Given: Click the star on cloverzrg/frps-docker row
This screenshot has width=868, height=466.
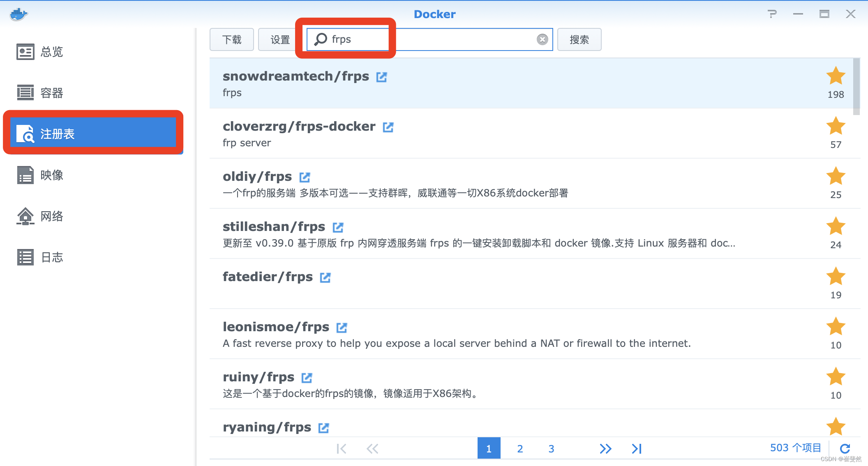Looking at the screenshot, I should pyautogui.click(x=836, y=126).
